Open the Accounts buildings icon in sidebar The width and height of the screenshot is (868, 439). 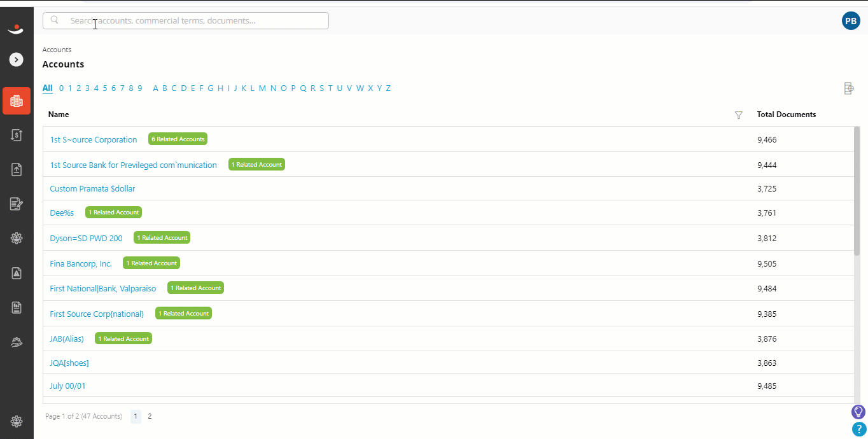pyautogui.click(x=17, y=101)
